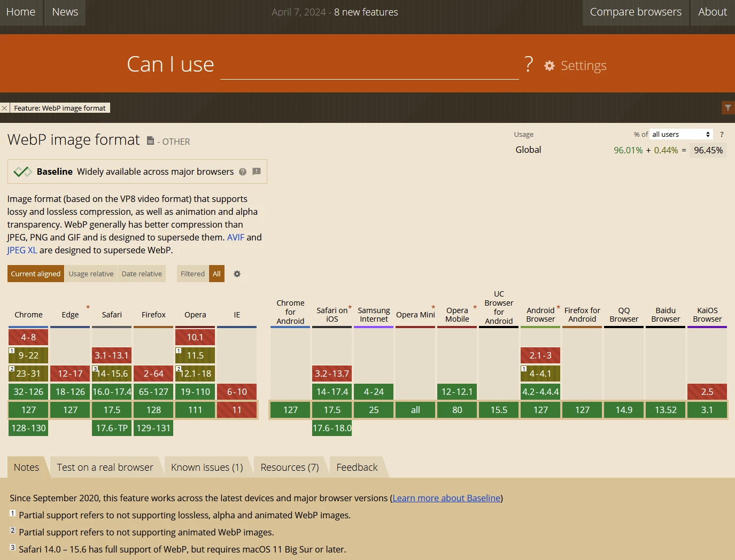Select the green Chrome 32-126 support cell

(x=28, y=392)
